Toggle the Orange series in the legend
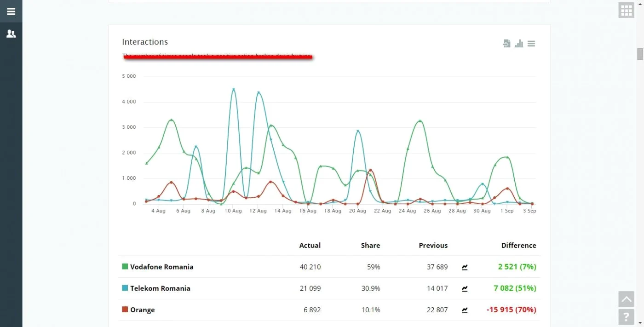This screenshot has width=644, height=327. click(x=142, y=310)
